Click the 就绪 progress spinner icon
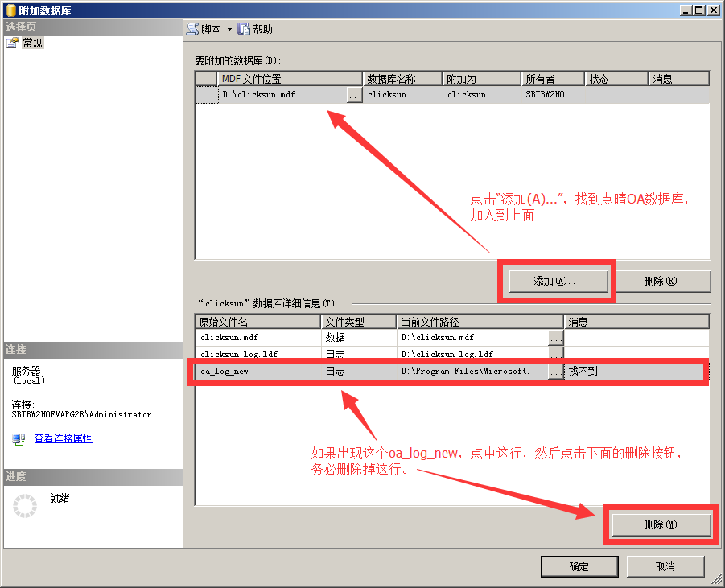The height and width of the screenshot is (588, 725). tap(26, 506)
